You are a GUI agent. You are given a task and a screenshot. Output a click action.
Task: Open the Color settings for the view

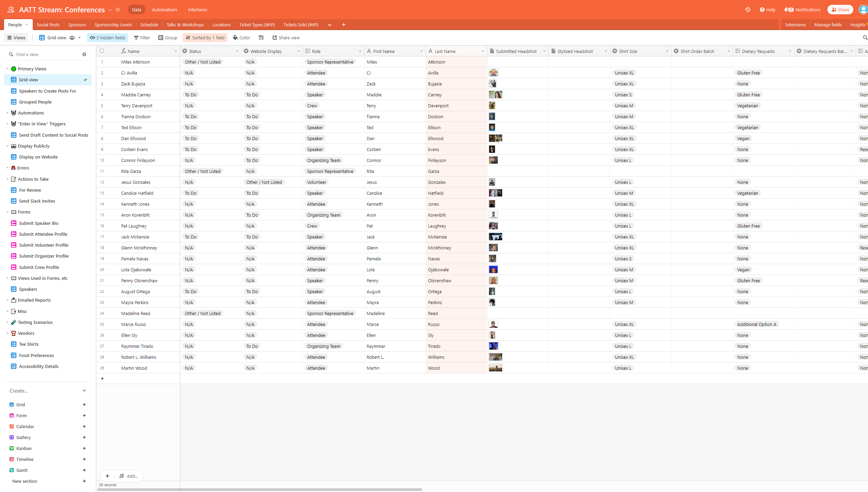point(241,38)
